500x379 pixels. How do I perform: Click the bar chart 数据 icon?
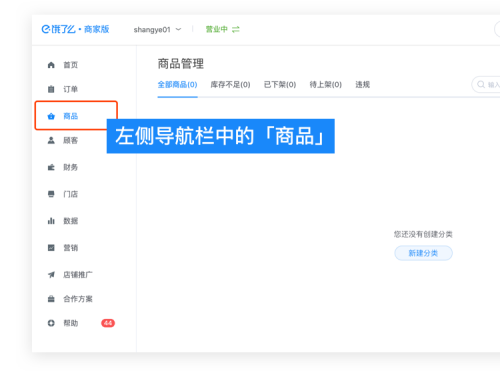pyautogui.click(x=51, y=221)
